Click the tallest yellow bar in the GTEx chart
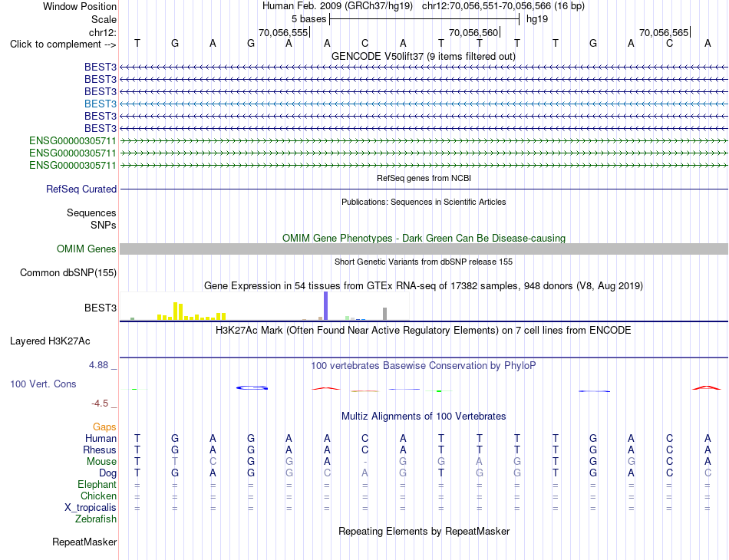 175,311
